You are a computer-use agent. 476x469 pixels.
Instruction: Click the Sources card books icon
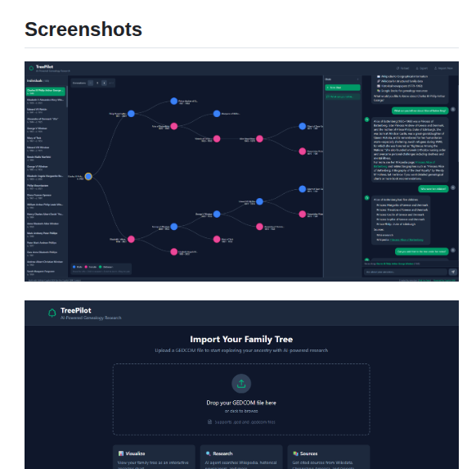coord(296,453)
